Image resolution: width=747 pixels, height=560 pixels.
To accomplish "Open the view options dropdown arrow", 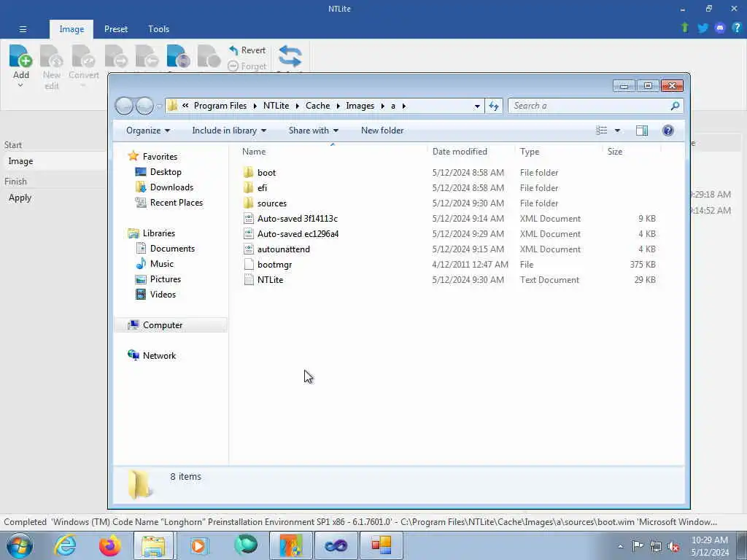I will click(617, 131).
